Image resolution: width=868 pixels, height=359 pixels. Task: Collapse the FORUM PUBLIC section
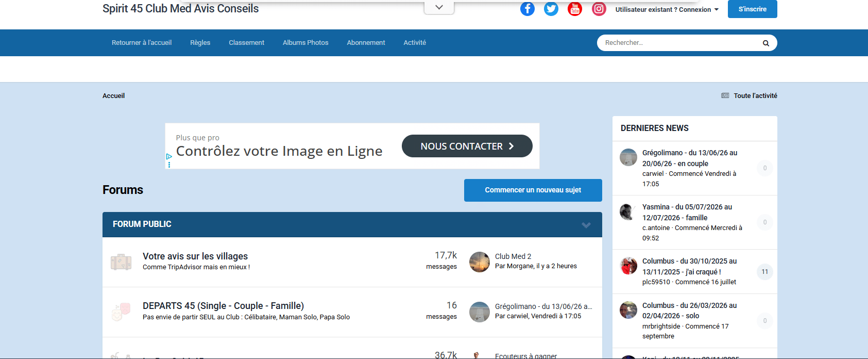[x=586, y=225]
